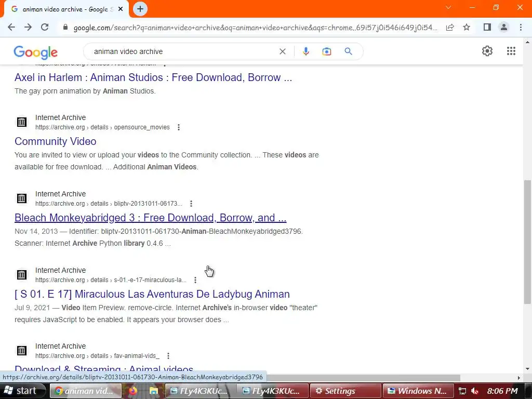
Task: Bookmark this page with the star
Action: (x=467, y=27)
